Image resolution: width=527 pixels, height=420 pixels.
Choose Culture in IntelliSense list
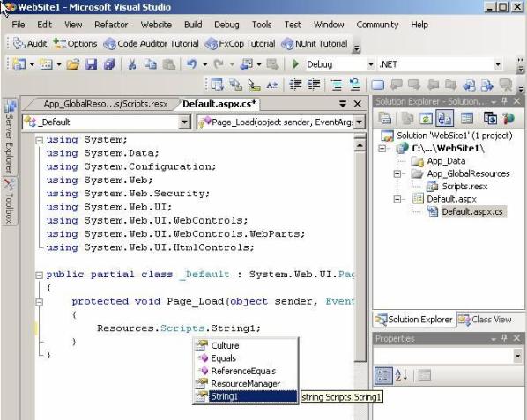coord(245,345)
